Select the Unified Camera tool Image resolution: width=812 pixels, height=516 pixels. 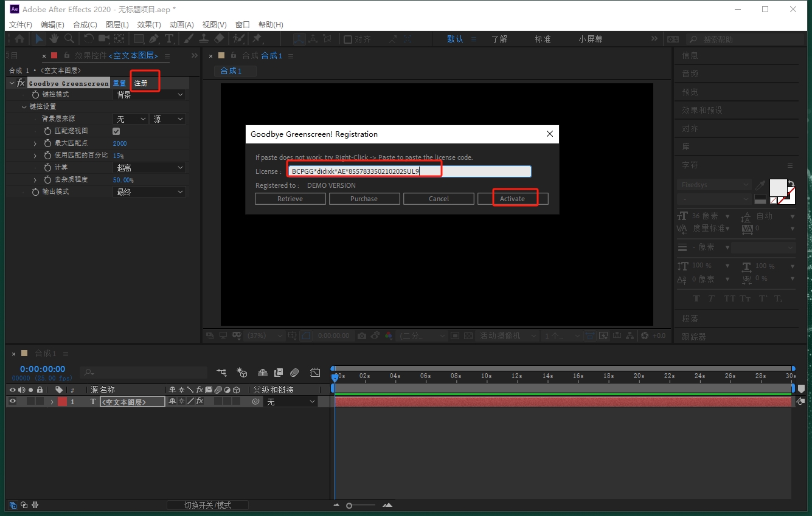tap(104, 38)
